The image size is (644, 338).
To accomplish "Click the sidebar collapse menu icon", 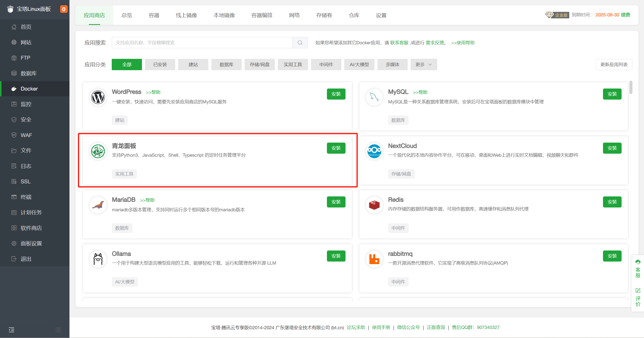I will coord(11,330).
